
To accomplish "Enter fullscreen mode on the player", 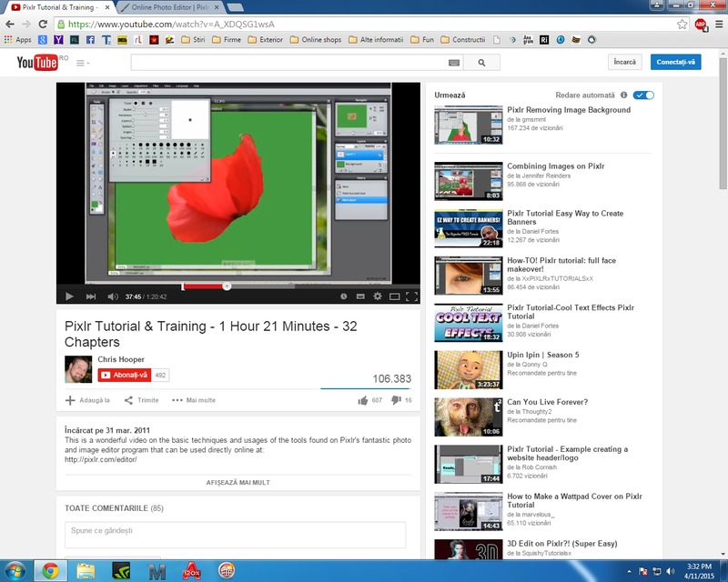I will click(412, 296).
